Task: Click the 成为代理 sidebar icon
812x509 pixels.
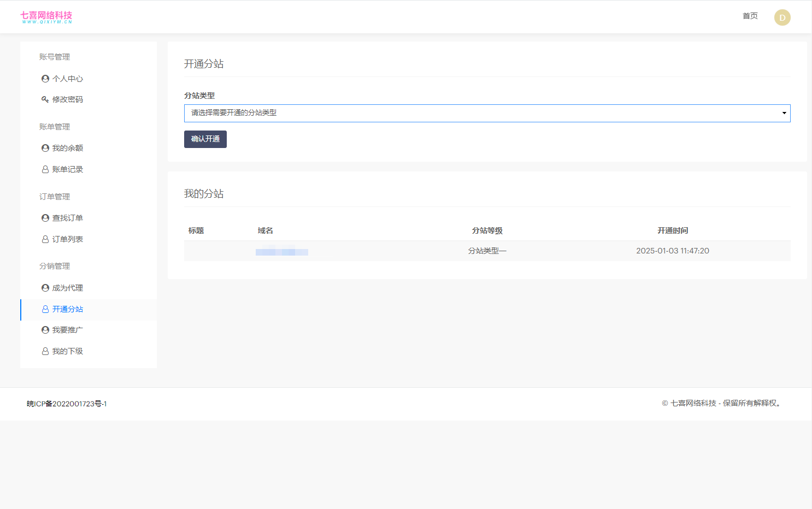Action: (45, 288)
